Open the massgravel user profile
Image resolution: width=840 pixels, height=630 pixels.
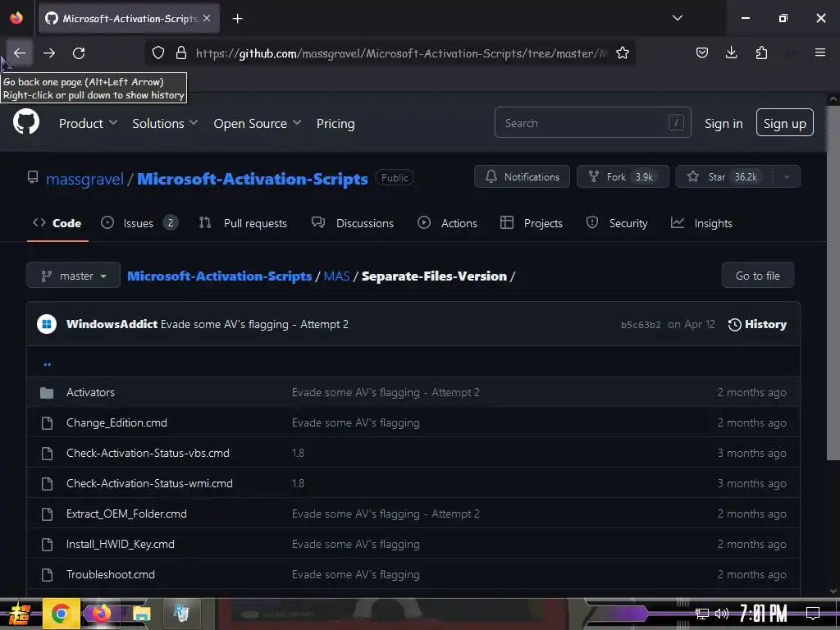(x=84, y=179)
